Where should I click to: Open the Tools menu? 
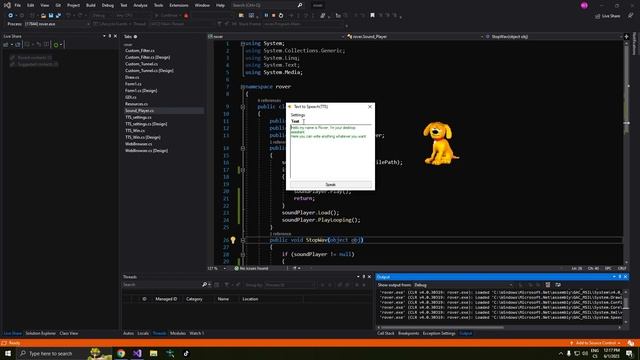tap(158, 5)
